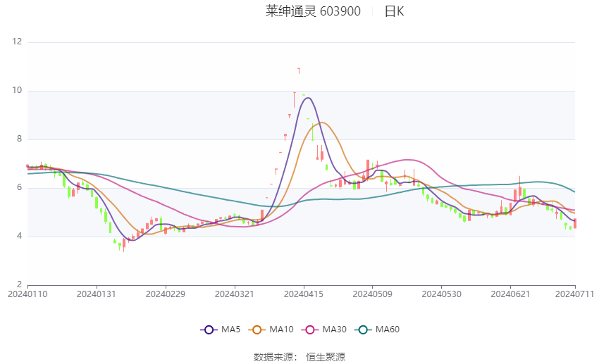Click x-axis date label 20240621
This screenshot has width=599, height=364.
coord(510,294)
